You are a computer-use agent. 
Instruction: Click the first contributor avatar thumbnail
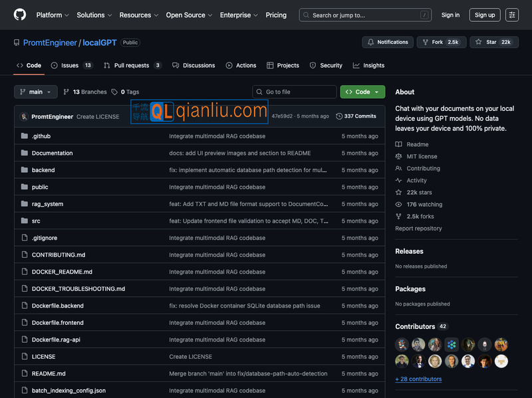coord(402,344)
